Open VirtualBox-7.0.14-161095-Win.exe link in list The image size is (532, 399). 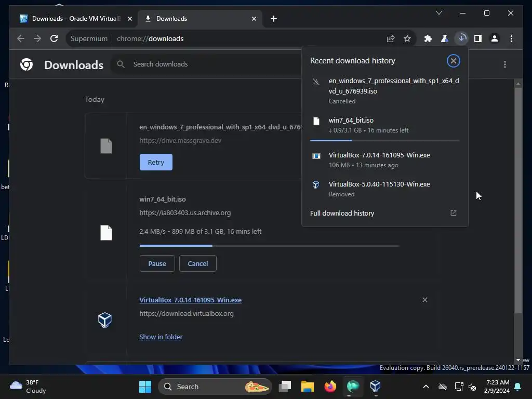click(190, 300)
